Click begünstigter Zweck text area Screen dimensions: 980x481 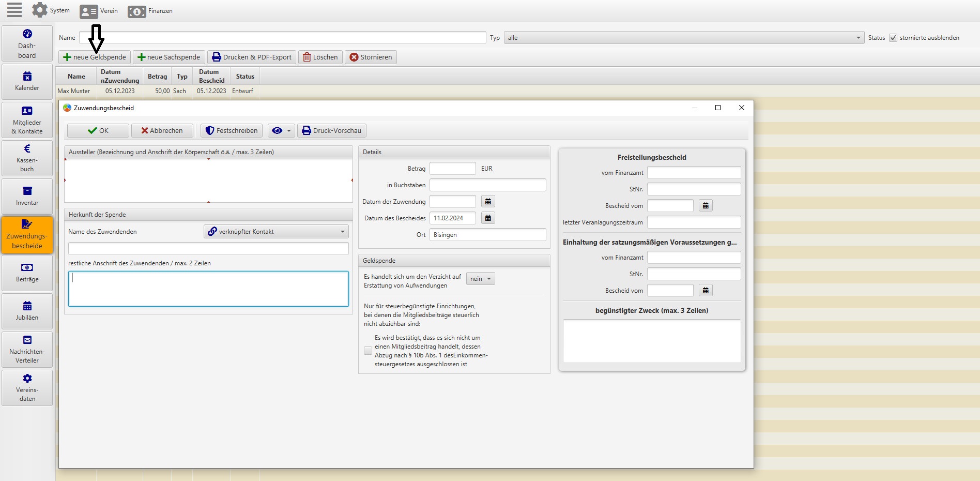click(x=652, y=341)
